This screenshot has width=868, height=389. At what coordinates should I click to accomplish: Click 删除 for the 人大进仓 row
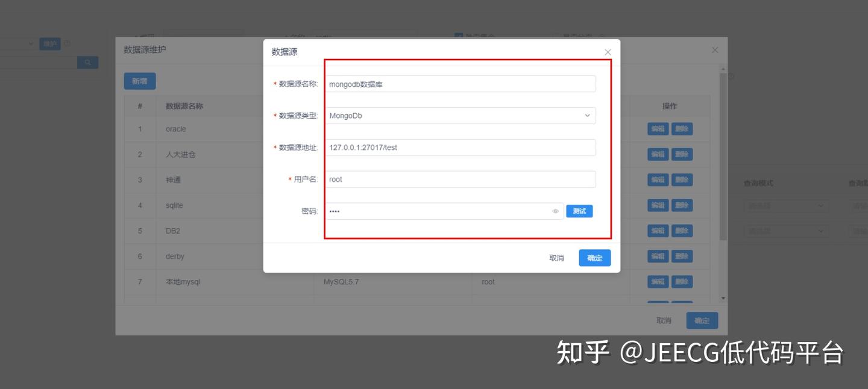[682, 154]
